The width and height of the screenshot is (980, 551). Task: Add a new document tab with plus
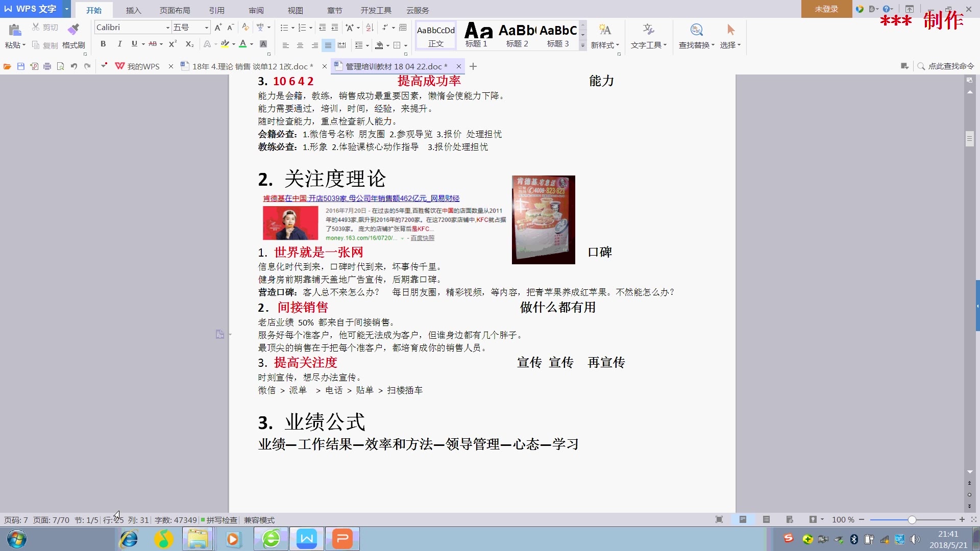pos(473,66)
